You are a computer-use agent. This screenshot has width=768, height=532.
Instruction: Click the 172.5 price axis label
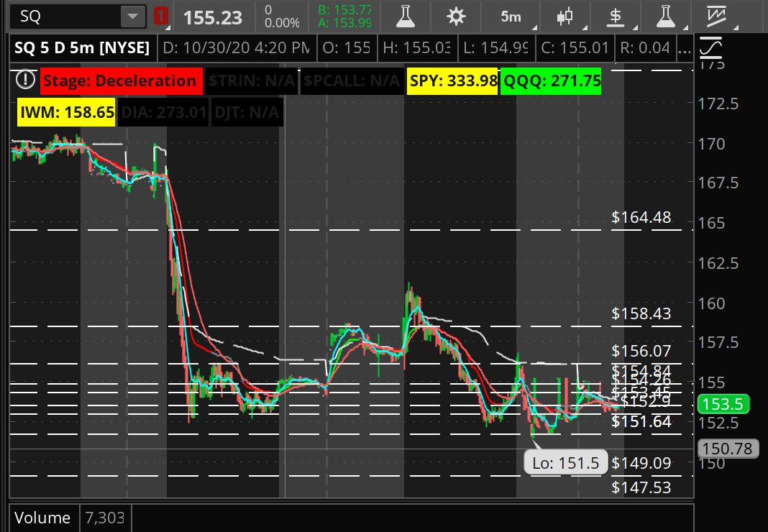[x=718, y=104]
